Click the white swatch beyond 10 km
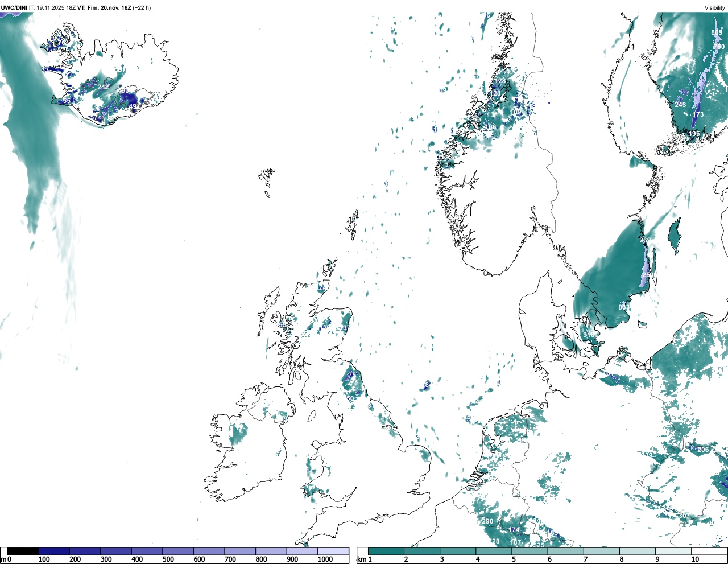This screenshot has width=728, height=564. coord(709,551)
